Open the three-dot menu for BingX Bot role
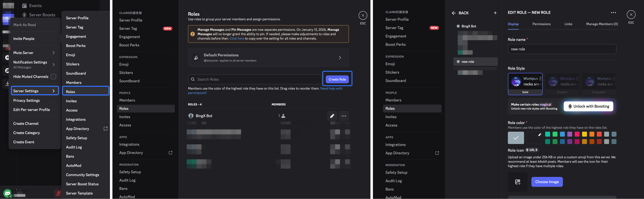Image resolution: width=644 pixels, height=199 pixels. coord(344,116)
